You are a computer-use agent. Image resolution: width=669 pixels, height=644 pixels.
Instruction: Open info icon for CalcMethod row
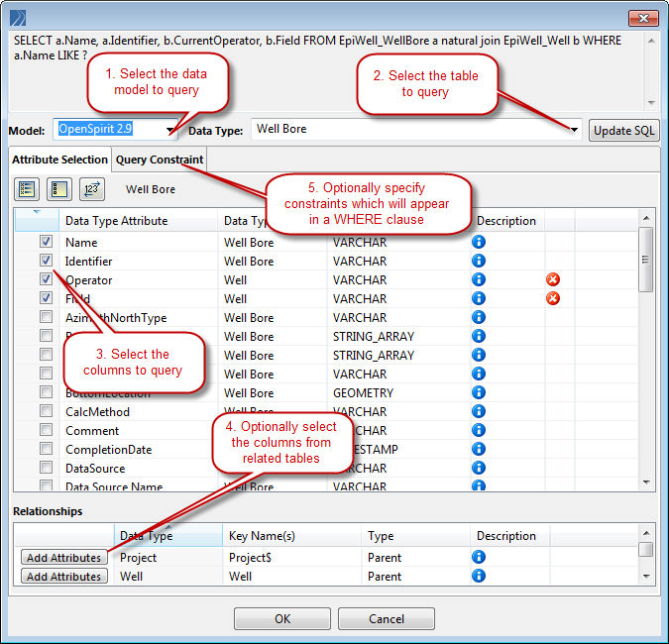coord(479,411)
